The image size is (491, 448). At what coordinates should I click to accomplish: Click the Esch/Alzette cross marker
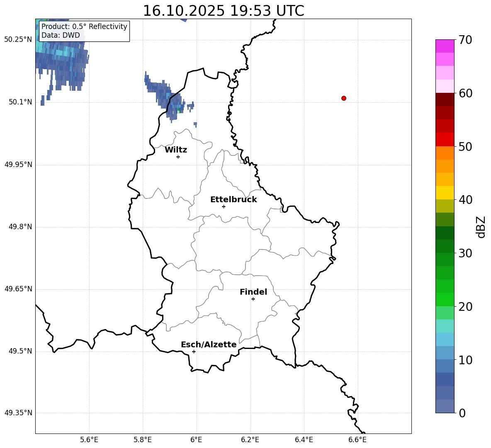pos(194,351)
